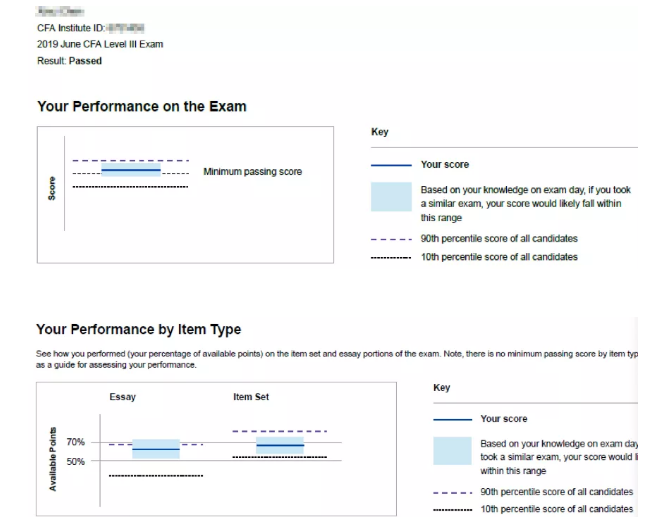Click the "Minimum passing score" label
Screen dimensions: 654x519
252,172
